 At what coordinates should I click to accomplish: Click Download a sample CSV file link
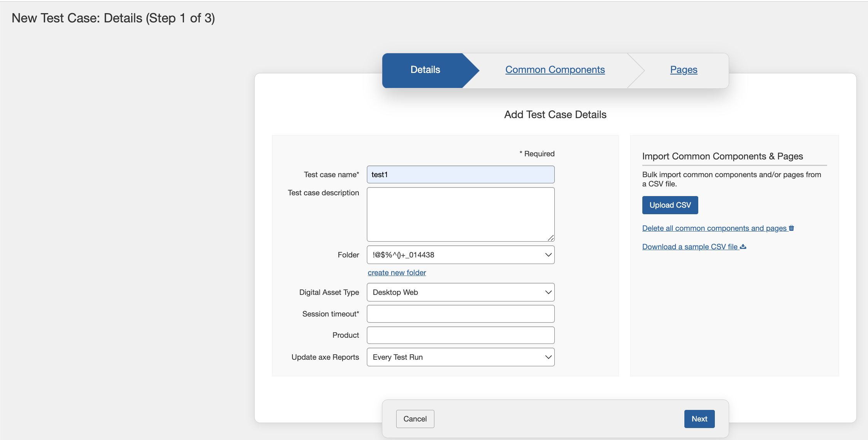coord(689,247)
